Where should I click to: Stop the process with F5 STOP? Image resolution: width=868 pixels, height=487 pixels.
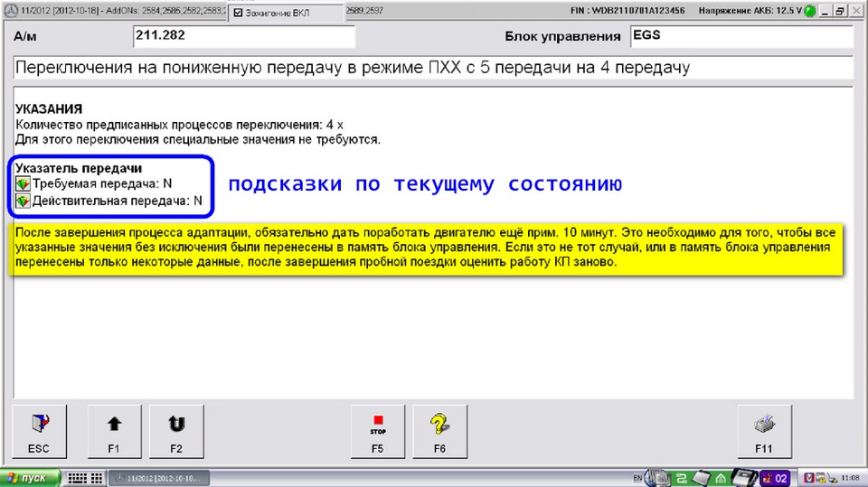(x=378, y=432)
